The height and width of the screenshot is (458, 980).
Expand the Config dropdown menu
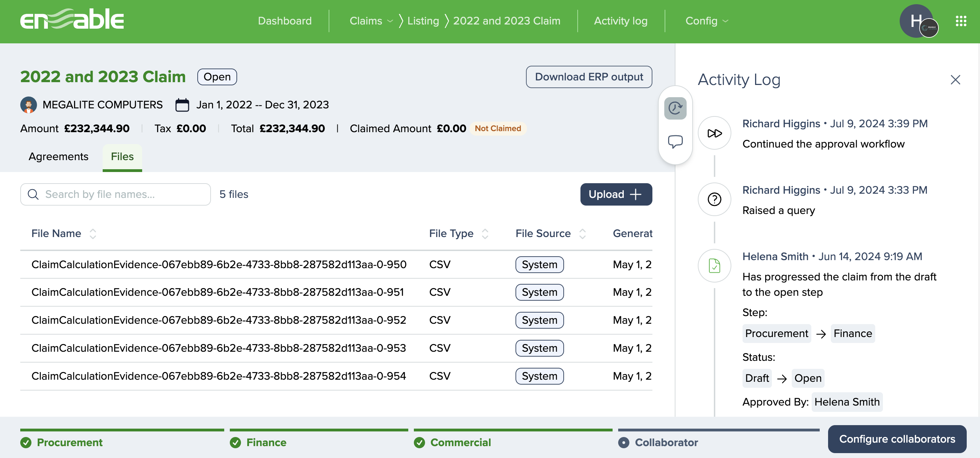[707, 21]
